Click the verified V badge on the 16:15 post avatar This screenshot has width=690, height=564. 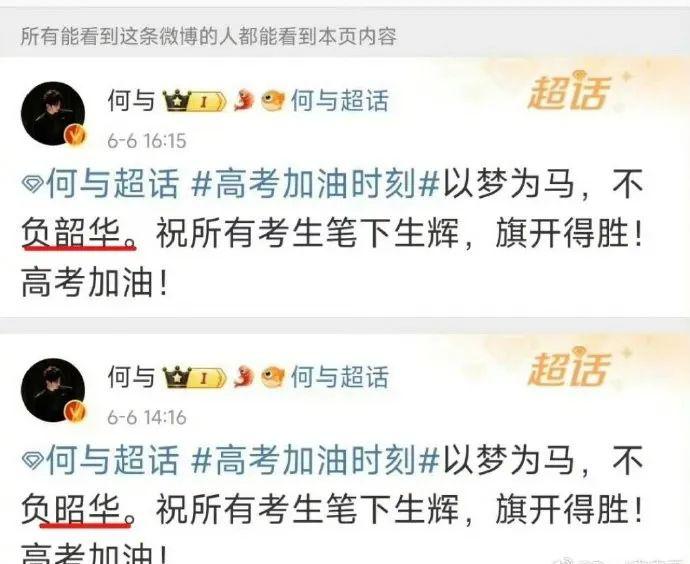pos(75,136)
